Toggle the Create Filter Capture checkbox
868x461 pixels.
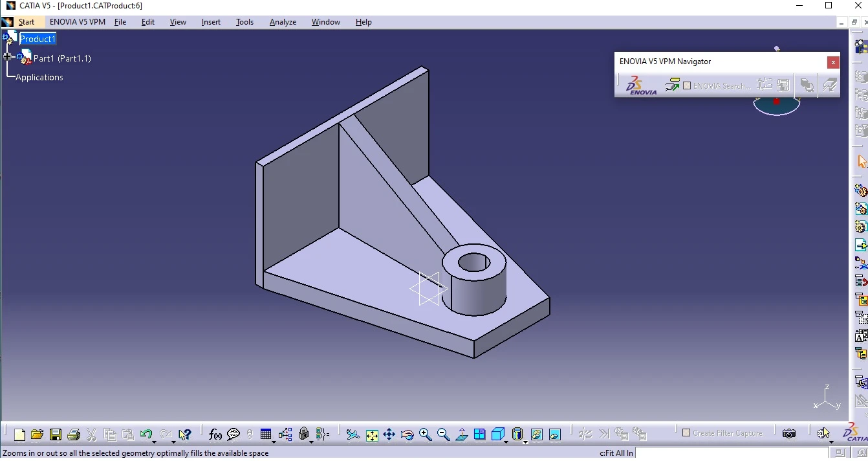click(687, 433)
